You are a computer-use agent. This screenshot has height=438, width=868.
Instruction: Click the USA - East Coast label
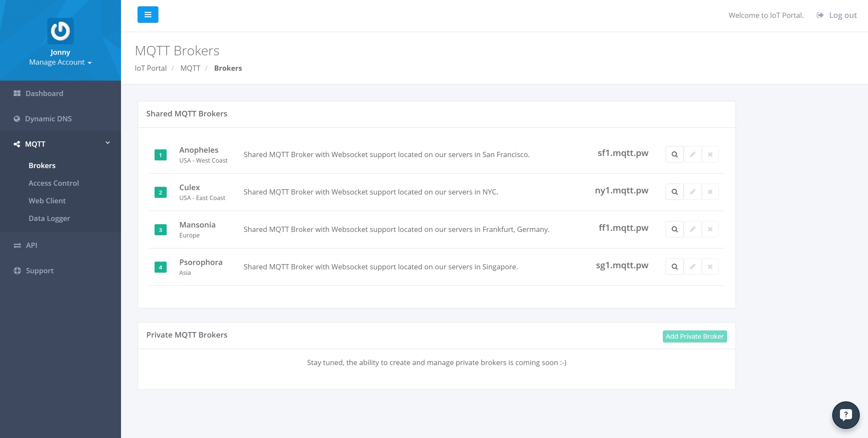pos(202,198)
